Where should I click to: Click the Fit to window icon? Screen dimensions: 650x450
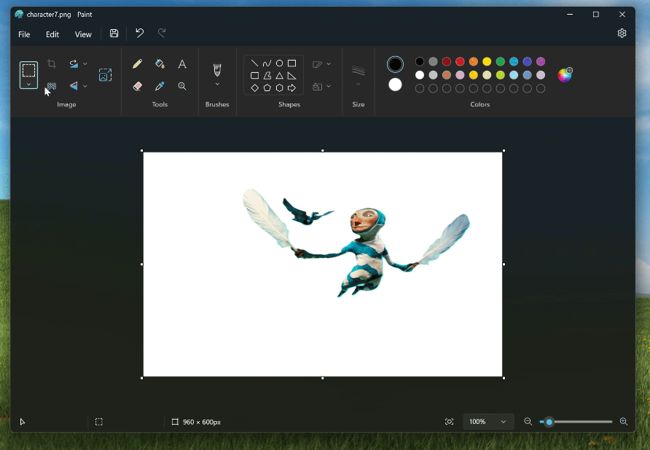pyautogui.click(x=449, y=422)
